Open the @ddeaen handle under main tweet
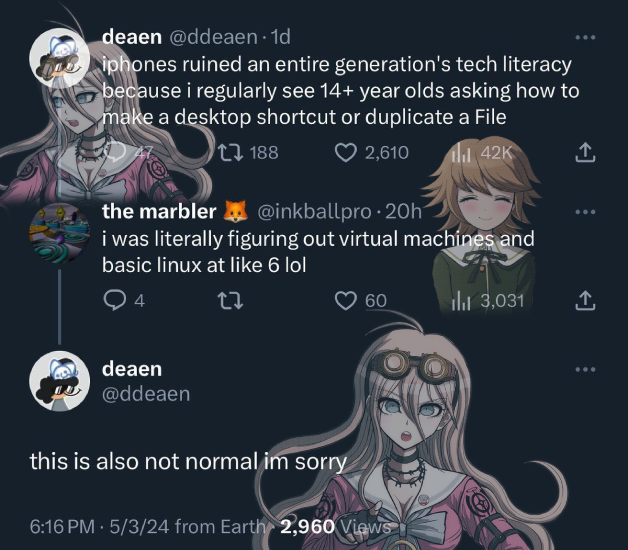 (146, 394)
